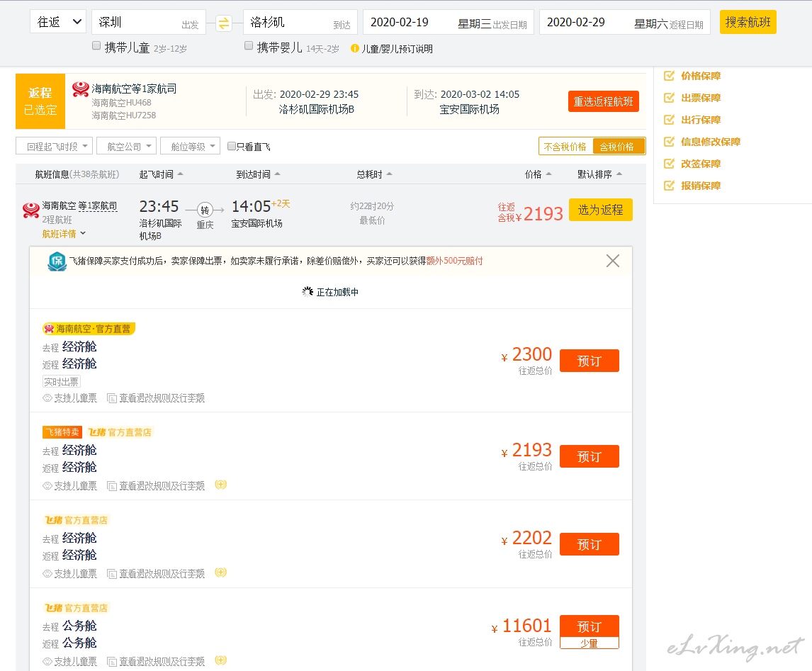Open the round-trip (往返) trip type dropdown

click(x=59, y=22)
